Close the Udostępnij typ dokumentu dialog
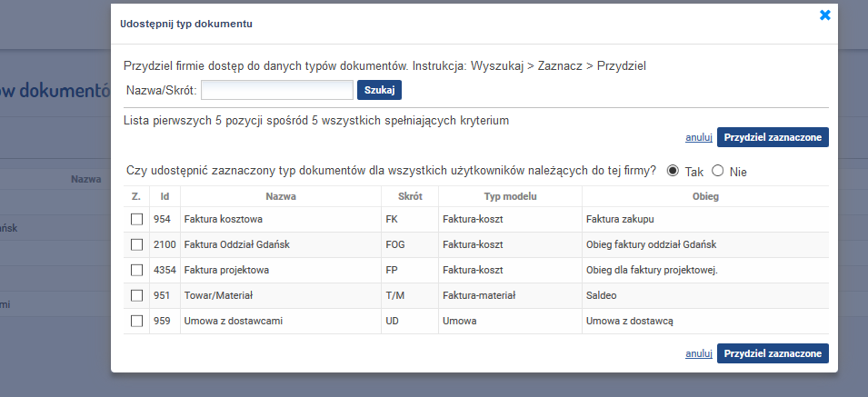The width and height of the screenshot is (868, 397). pos(824,15)
